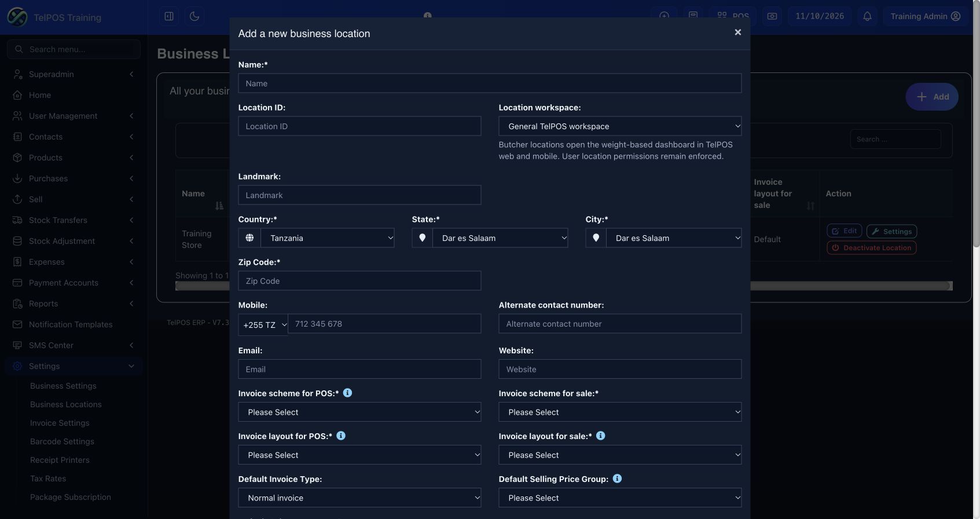Click the map pin icon next to State
The height and width of the screenshot is (519, 980).
tap(422, 238)
